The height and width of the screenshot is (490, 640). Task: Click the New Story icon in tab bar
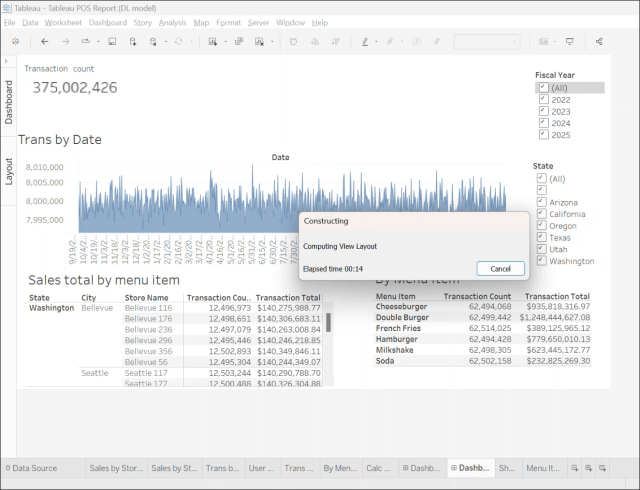pos(602,468)
